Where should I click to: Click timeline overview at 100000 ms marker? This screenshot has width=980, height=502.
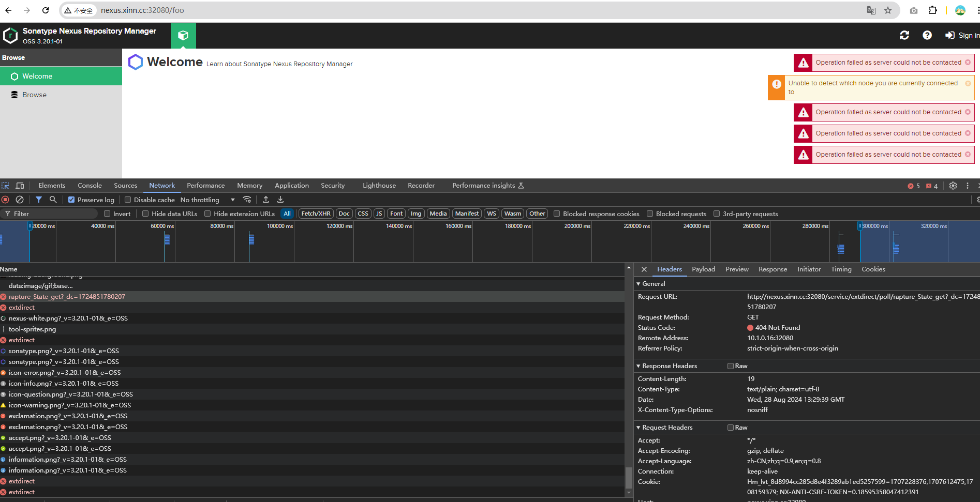pyautogui.click(x=279, y=226)
